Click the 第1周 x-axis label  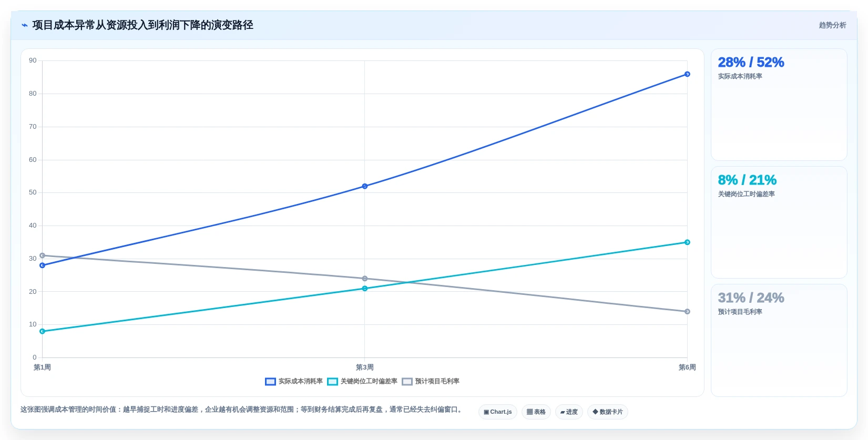[42, 367]
